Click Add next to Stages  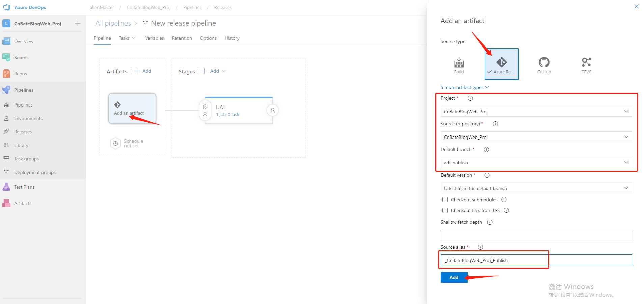pos(211,71)
